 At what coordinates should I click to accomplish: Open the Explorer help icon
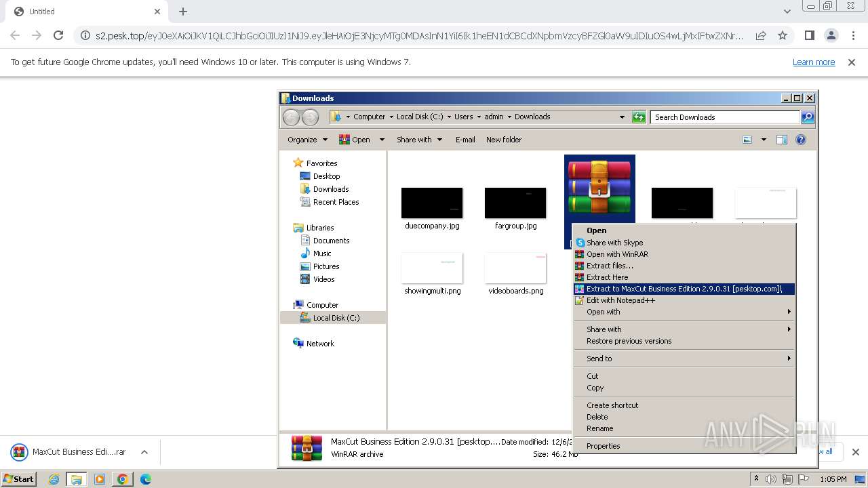click(x=801, y=140)
